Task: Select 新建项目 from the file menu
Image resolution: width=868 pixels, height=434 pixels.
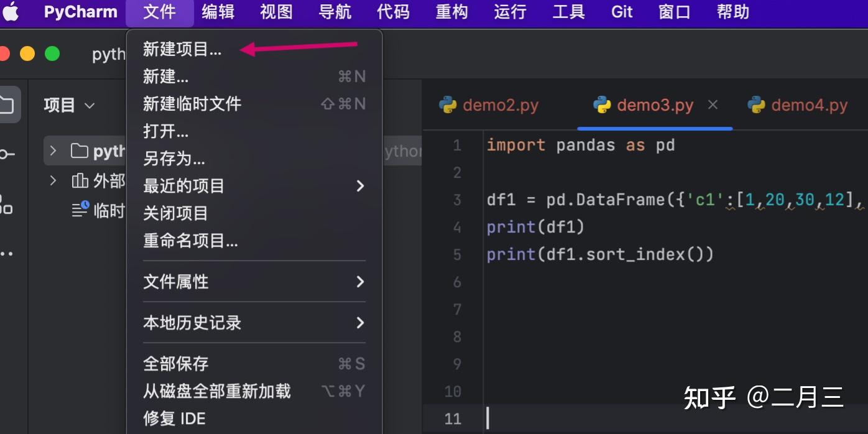Action: click(x=185, y=49)
